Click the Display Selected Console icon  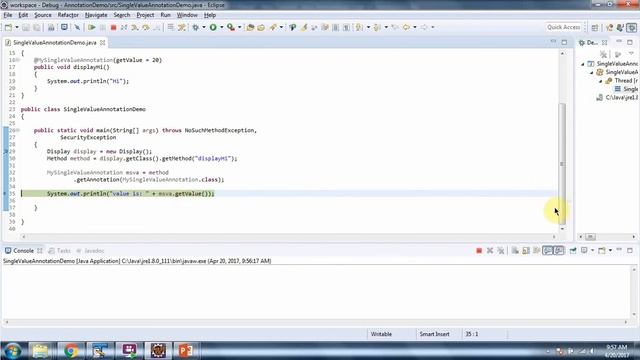point(584,250)
